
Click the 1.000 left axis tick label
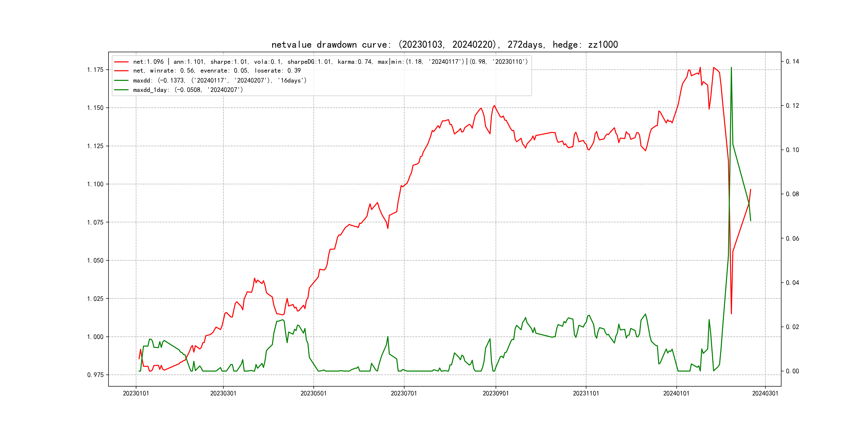click(95, 337)
